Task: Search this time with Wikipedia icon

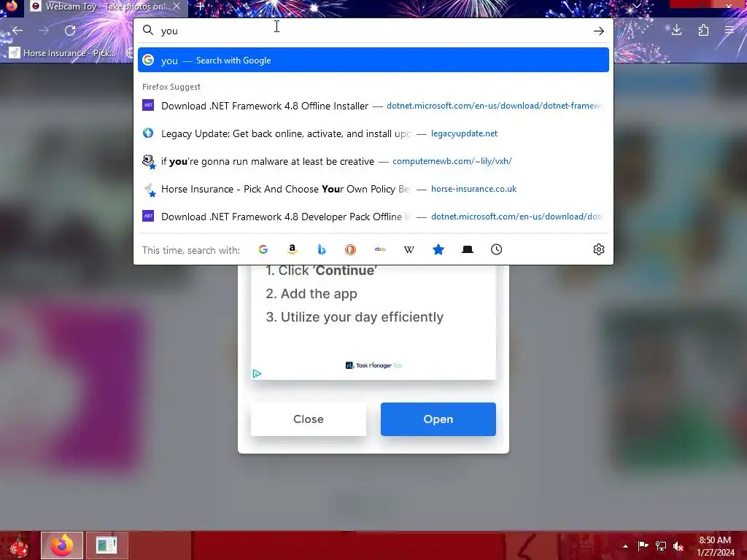Action: coord(409,249)
